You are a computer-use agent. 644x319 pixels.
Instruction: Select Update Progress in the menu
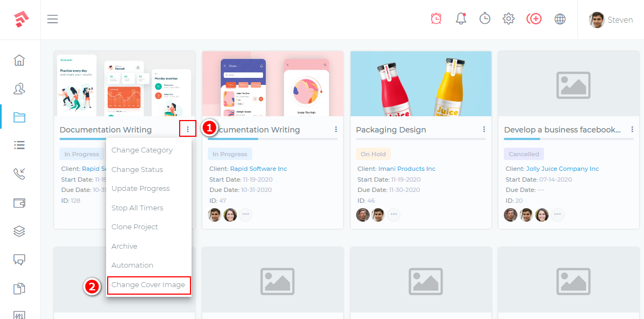click(141, 189)
